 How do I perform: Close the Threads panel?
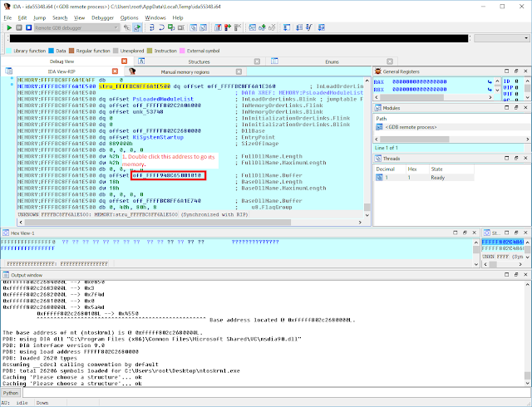(x=525, y=158)
